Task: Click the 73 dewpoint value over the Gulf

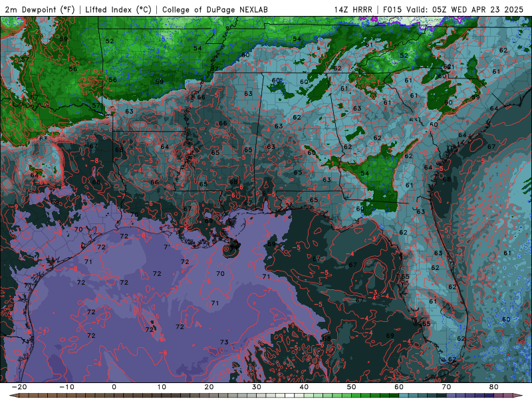Action: (224, 342)
